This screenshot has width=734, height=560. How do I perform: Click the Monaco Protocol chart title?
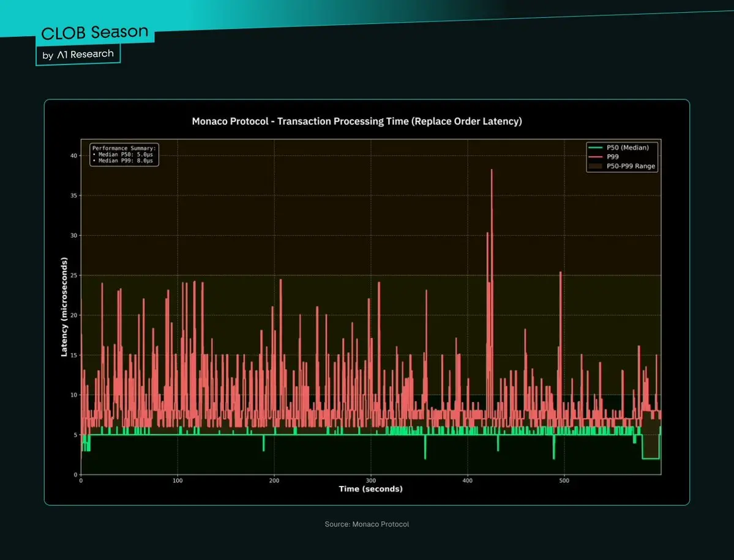[357, 121]
